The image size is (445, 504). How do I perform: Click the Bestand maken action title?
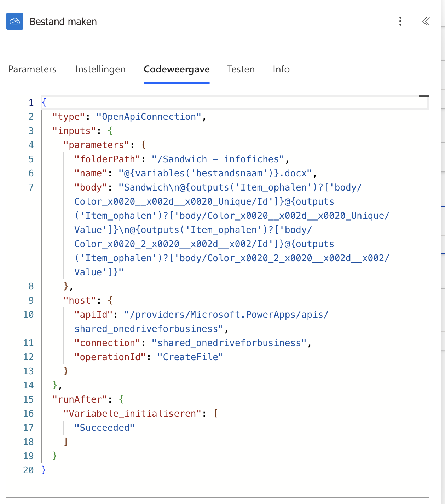point(63,22)
